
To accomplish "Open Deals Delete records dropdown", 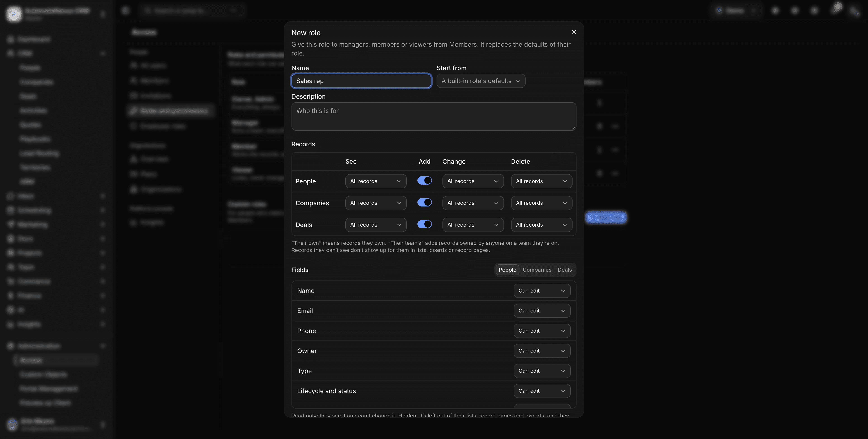I will coord(542,225).
